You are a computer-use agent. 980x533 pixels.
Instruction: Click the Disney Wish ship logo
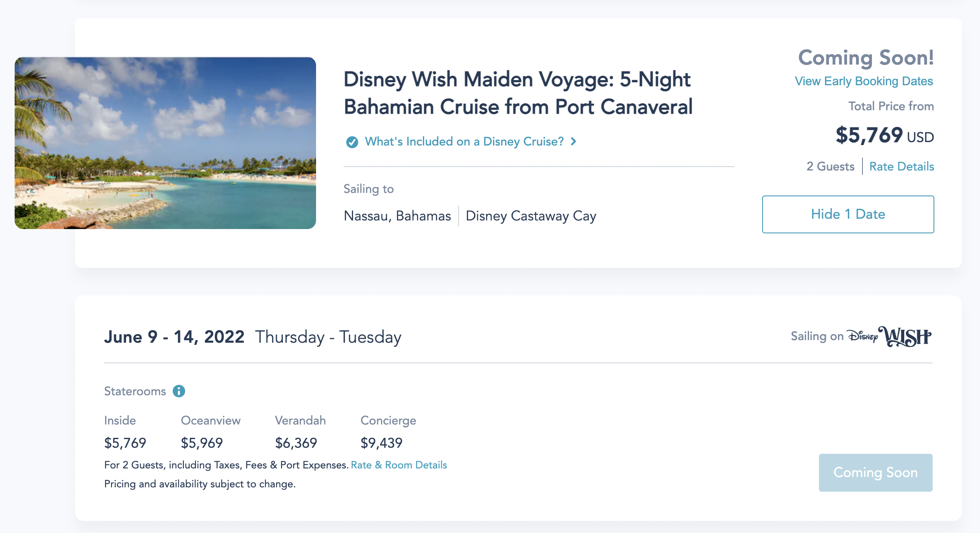tap(890, 336)
